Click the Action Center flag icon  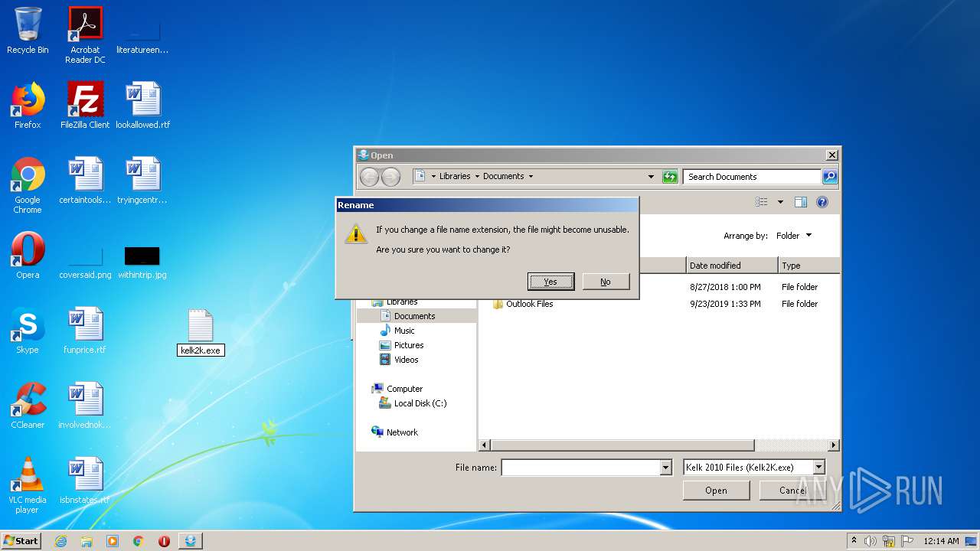pos(907,541)
